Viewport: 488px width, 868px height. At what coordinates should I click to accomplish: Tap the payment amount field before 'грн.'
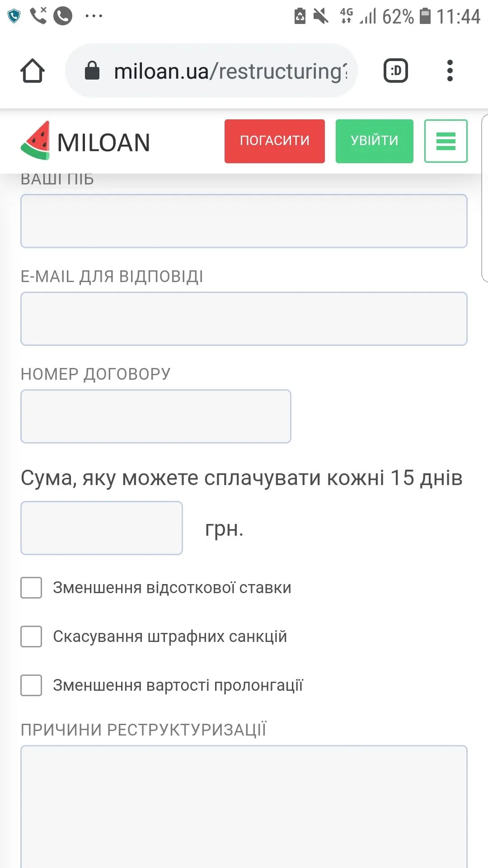coord(102,528)
